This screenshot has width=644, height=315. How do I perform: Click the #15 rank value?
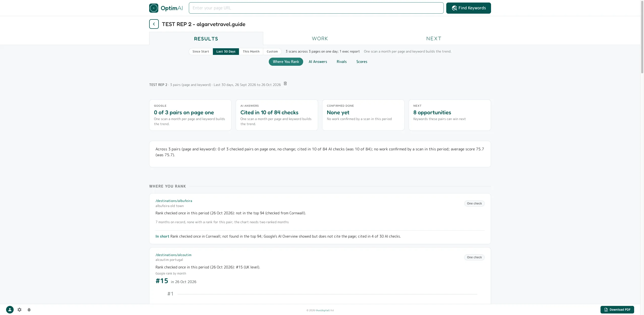click(x=162, y=281)
